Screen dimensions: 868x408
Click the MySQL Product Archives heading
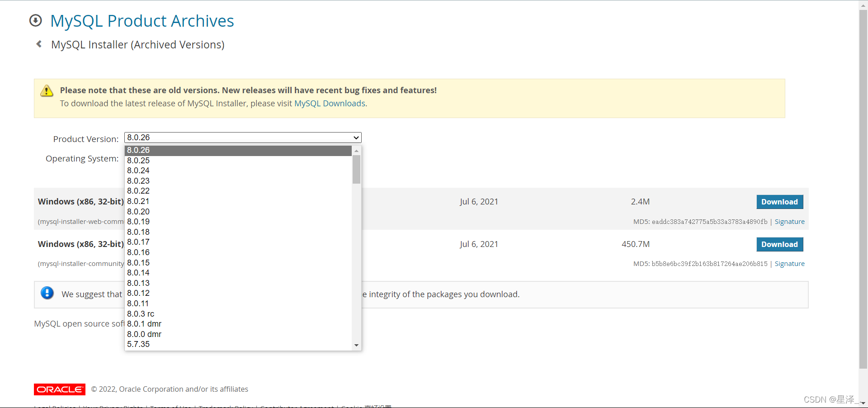point(142,21)
